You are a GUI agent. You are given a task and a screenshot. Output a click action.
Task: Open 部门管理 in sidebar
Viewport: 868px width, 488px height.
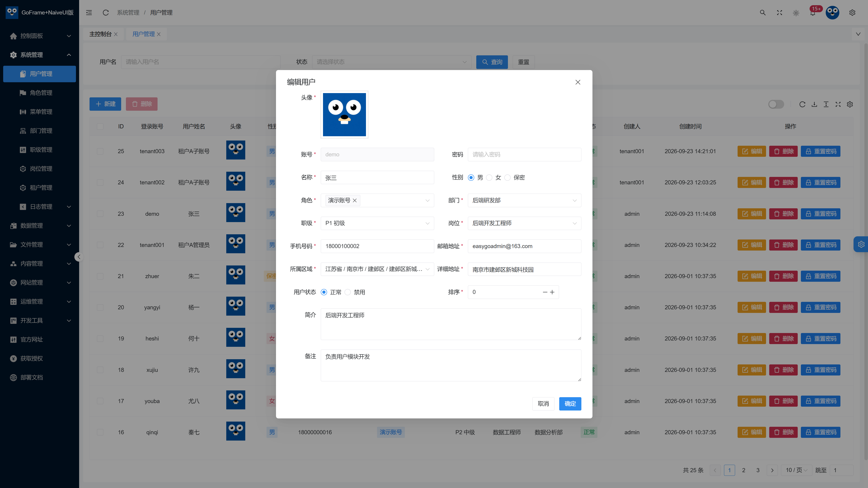point(39,131)
